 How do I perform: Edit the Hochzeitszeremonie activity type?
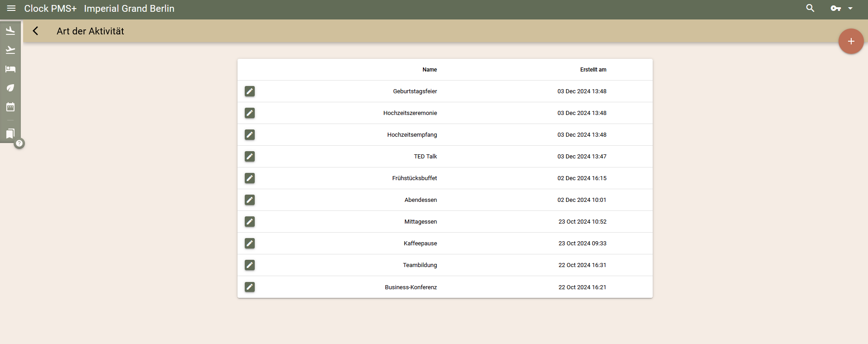coord(250,113)
